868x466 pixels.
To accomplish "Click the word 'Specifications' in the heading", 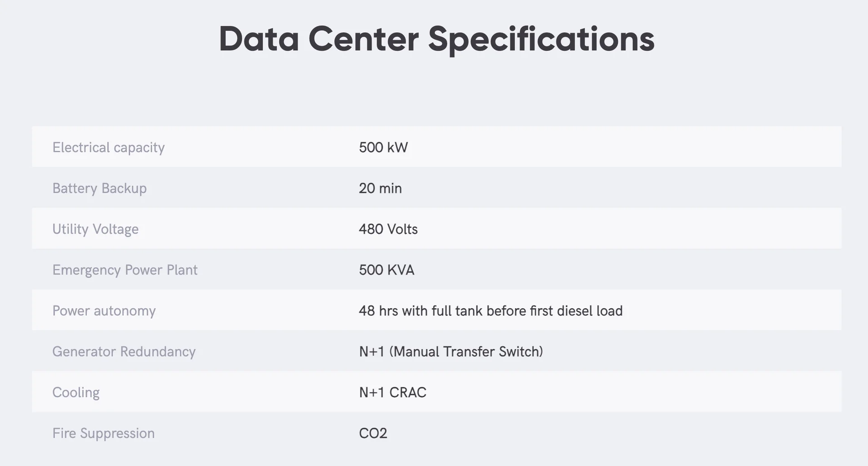I will pyautogui.click(x=541, y=39).
